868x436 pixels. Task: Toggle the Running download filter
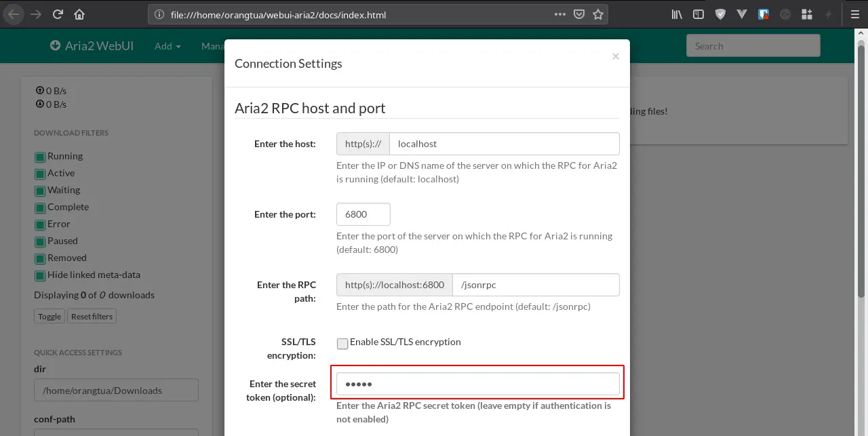40,157
